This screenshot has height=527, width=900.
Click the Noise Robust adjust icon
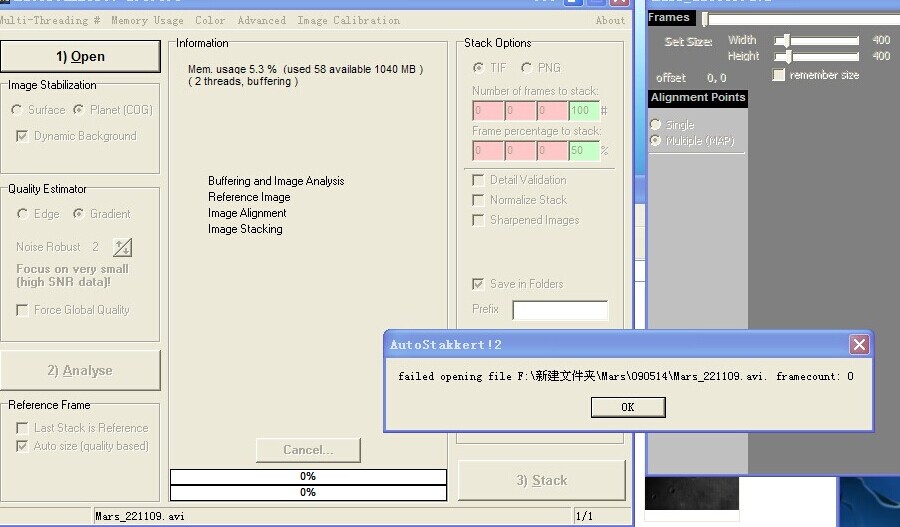click(x=122, y=247)
